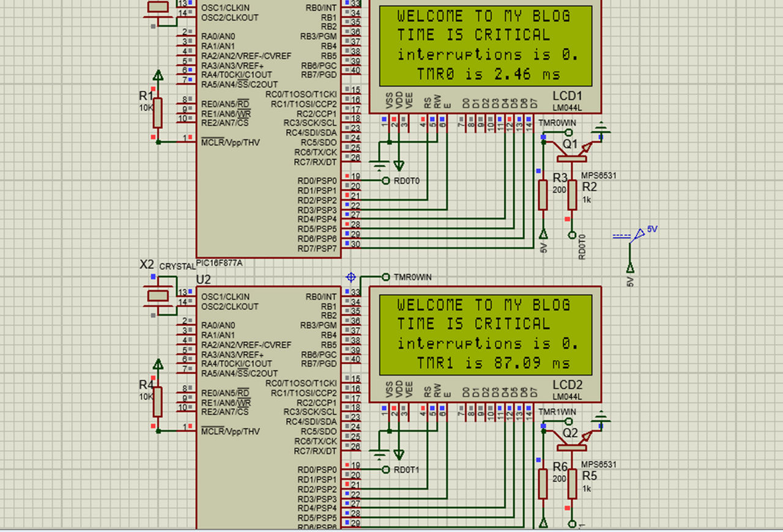The image size is (783, 532).
Task: Click the power arrow above resistor R1
Action: [158, 75]
